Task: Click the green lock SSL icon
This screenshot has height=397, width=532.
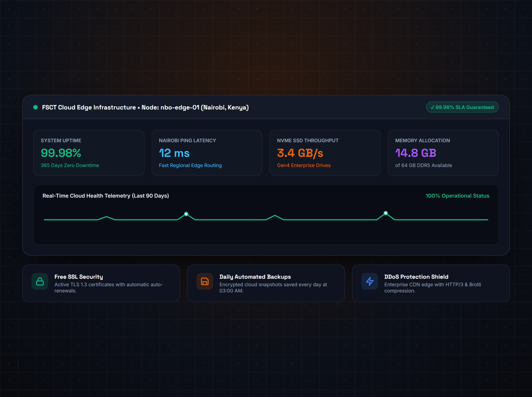Action: point(40,281)
